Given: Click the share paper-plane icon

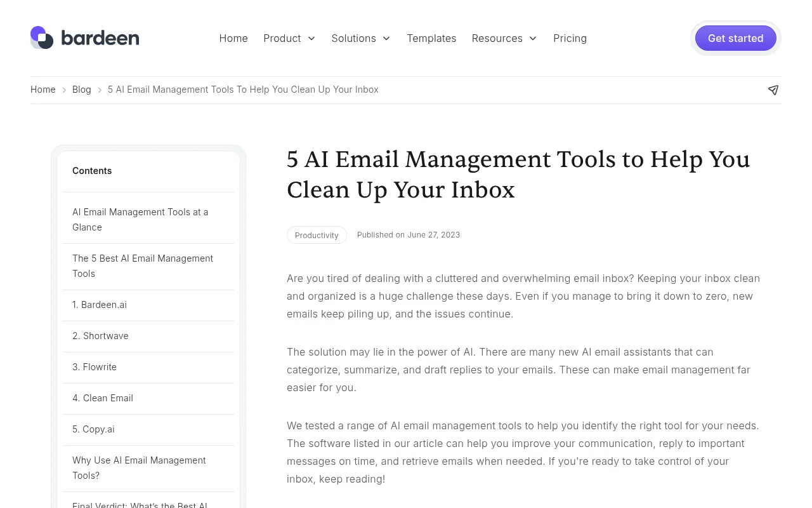Looking at the screenshot, I should pyautogui.click(x=773, y=90).
